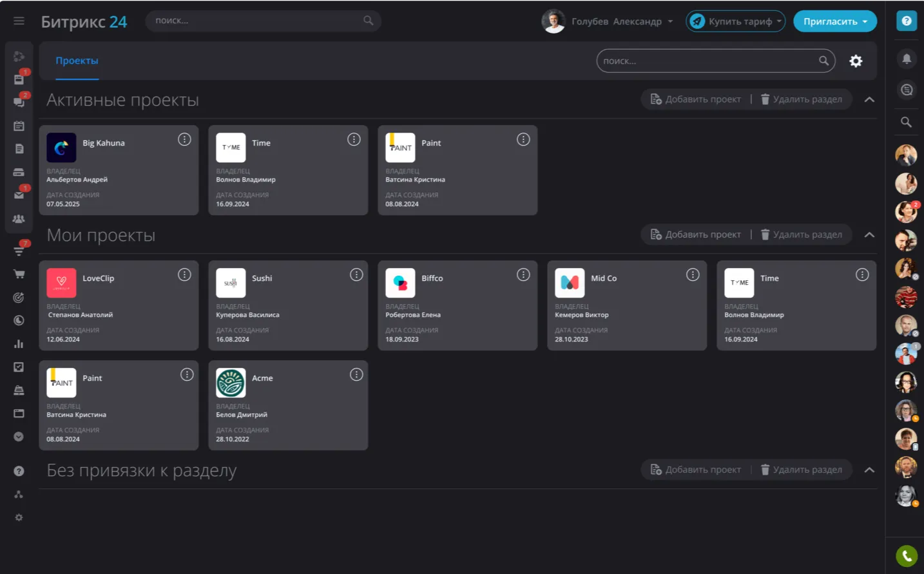
Task: Open options menu for Biffco project
Action: pyautogui.click(x=523, y=274)
